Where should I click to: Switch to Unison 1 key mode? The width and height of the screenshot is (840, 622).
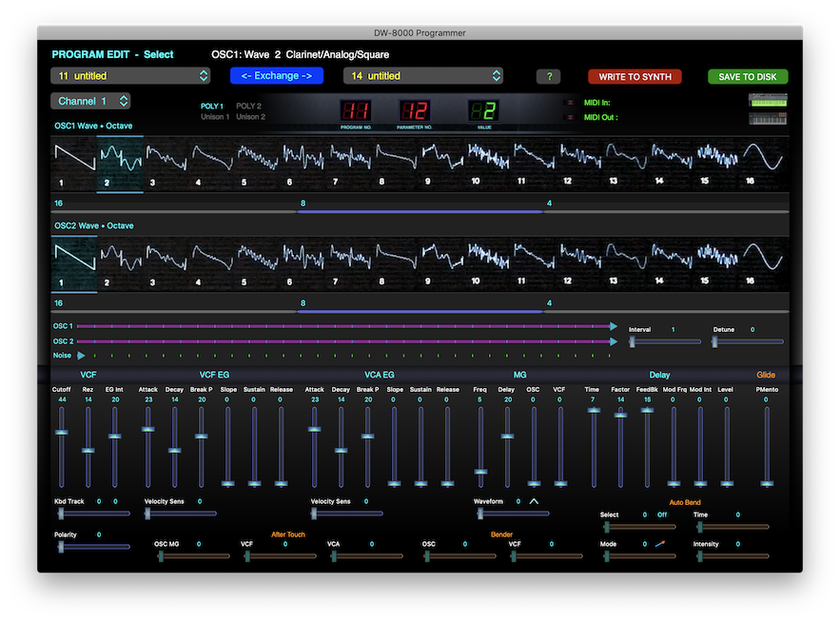[214, 117]
